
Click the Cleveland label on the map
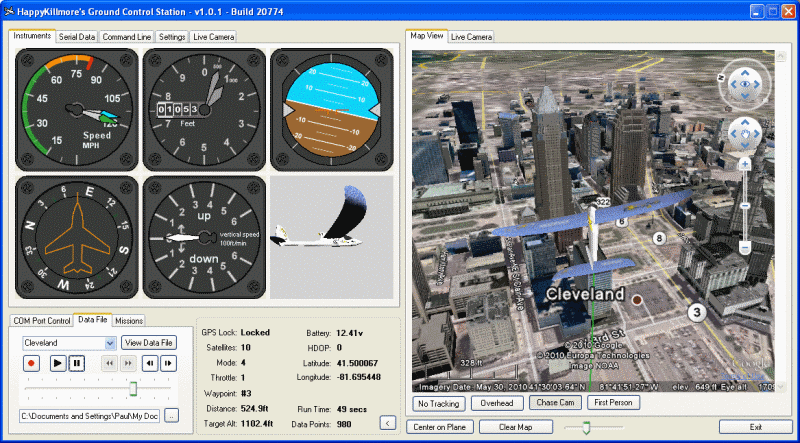pos(585,294)
